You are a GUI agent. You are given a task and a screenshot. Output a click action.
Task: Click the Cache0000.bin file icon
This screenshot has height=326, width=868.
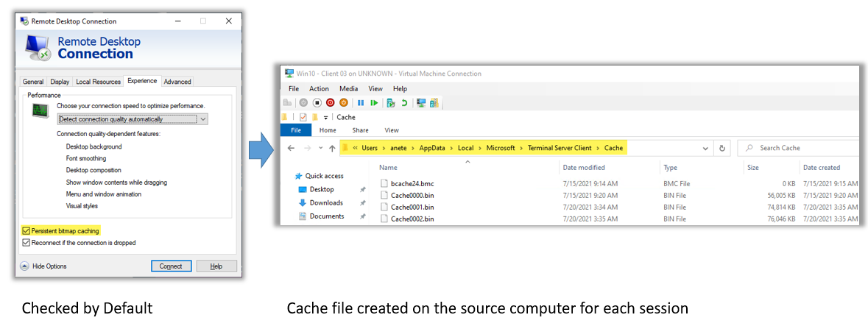(x=385, y=195)
